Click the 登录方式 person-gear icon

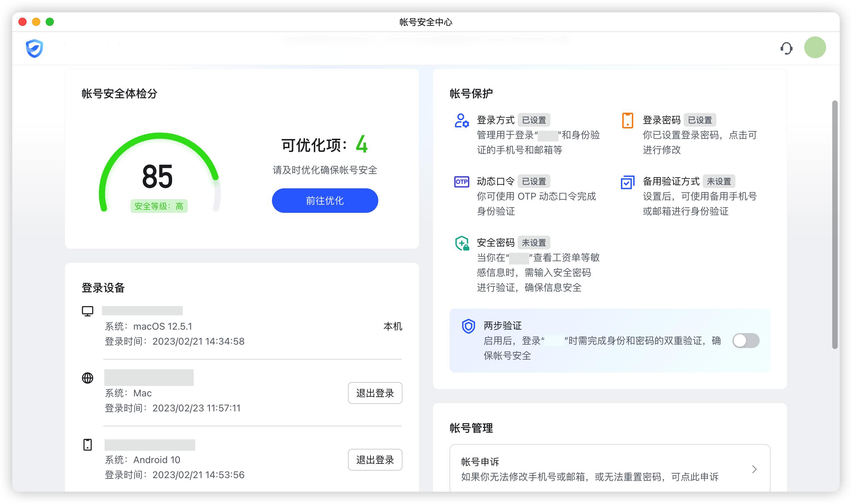(461, 121)
